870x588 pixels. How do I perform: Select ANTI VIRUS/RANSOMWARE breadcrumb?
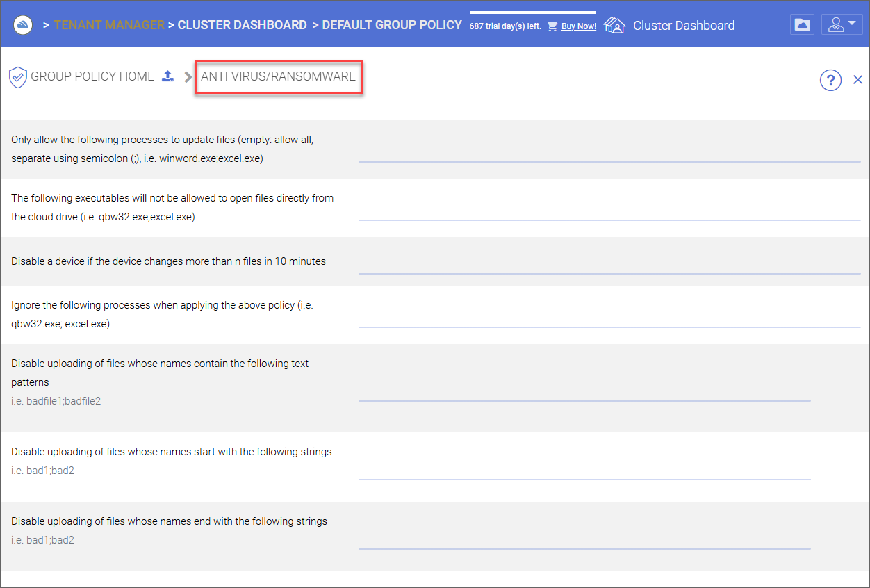[x=278, y=76]
